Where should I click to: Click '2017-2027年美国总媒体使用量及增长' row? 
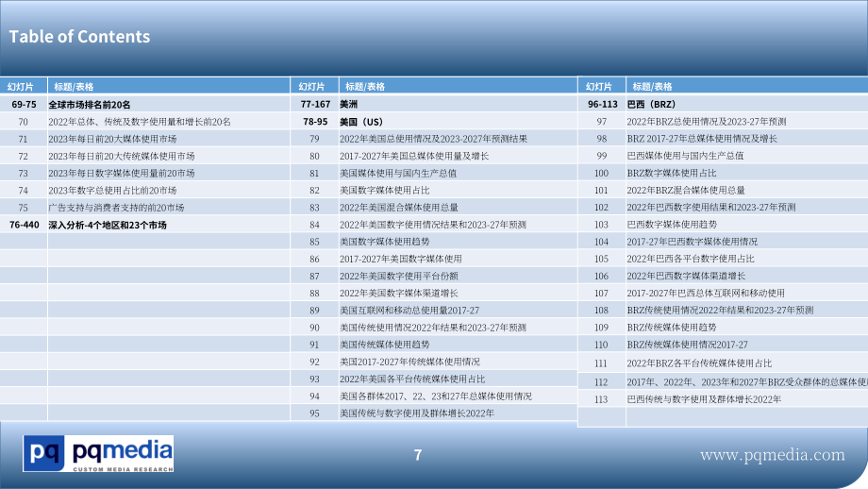point(414,156)
